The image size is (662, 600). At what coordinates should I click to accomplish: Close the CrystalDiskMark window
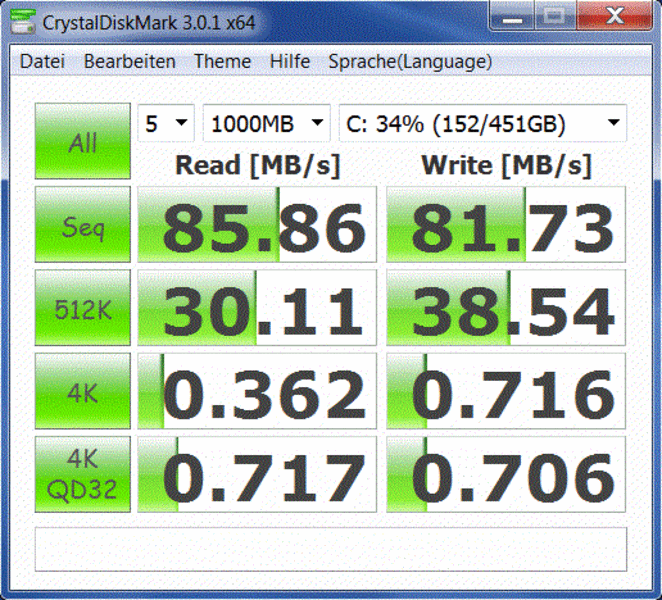(614, 16)
